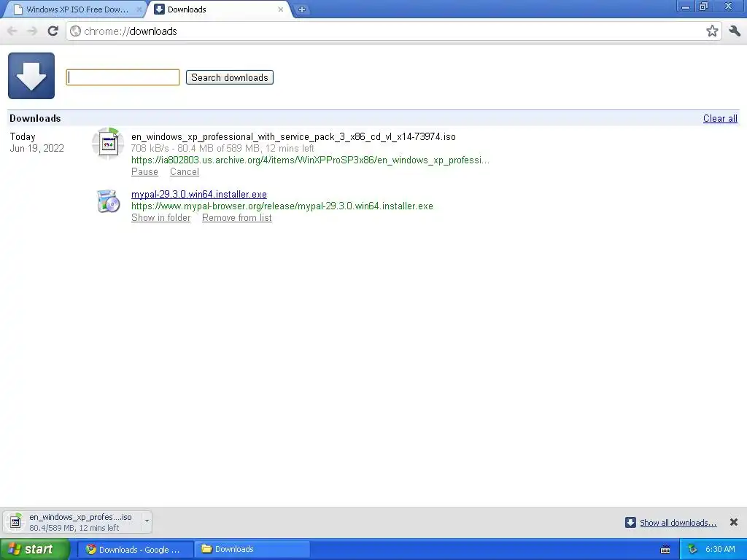Open the mypal-29.3.0.win64.installer.exe link
This screenshot has width=747, height=560.
click(x=199, y=194)
